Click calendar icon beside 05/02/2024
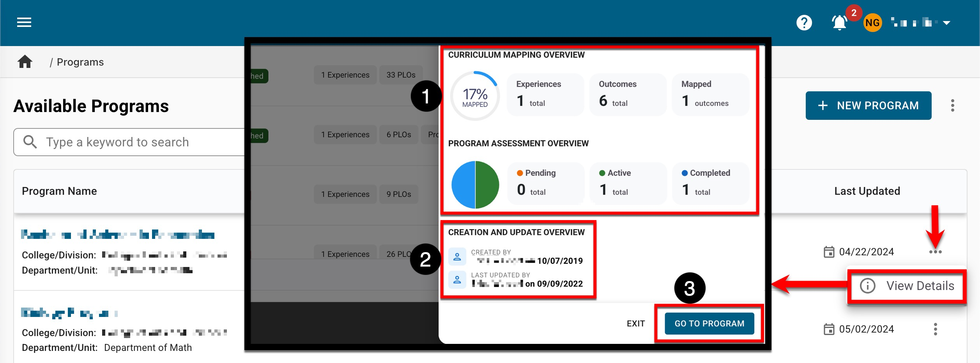This screenshot has width=980, height=363. pos(829,329)
